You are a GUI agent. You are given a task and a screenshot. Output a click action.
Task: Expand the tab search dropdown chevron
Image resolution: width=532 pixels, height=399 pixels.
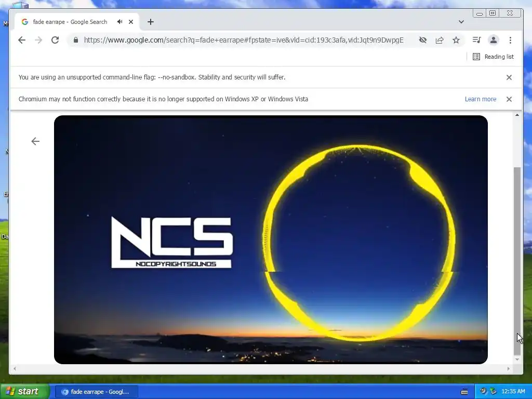(x=461, y=22)
